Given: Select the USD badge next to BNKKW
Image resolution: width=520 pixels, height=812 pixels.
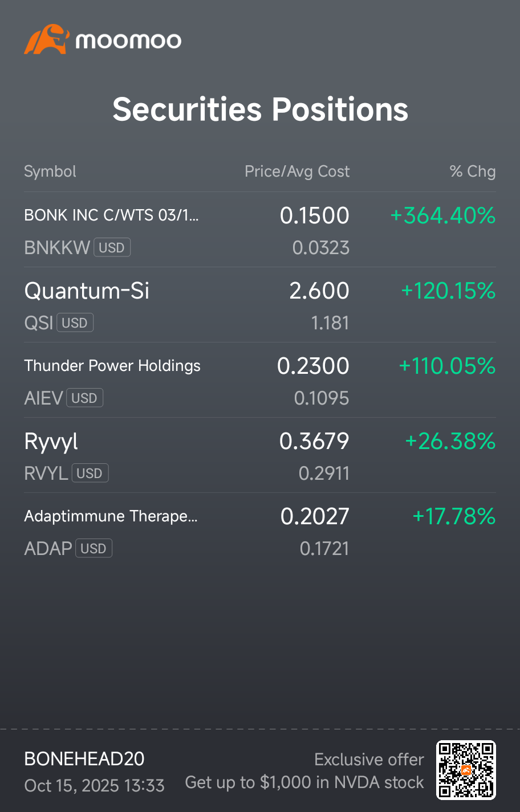Looking at the screenshot, I should point(112,247).
